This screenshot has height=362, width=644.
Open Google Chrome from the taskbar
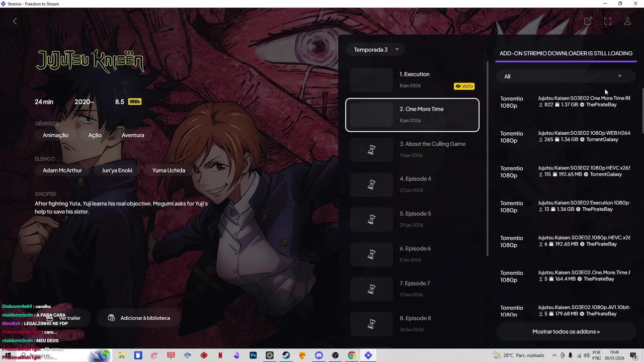point(352,355)
